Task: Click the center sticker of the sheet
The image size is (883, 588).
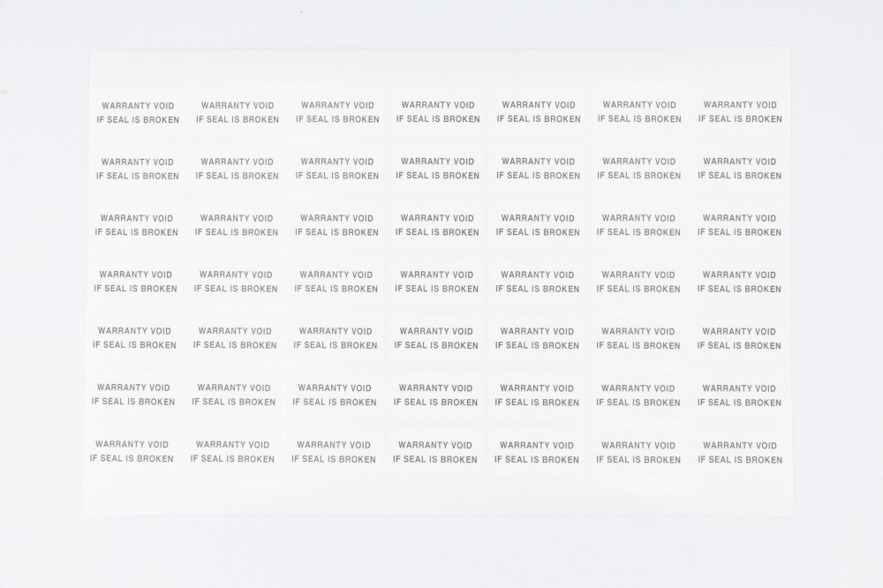Action: [x=437, y=282]
